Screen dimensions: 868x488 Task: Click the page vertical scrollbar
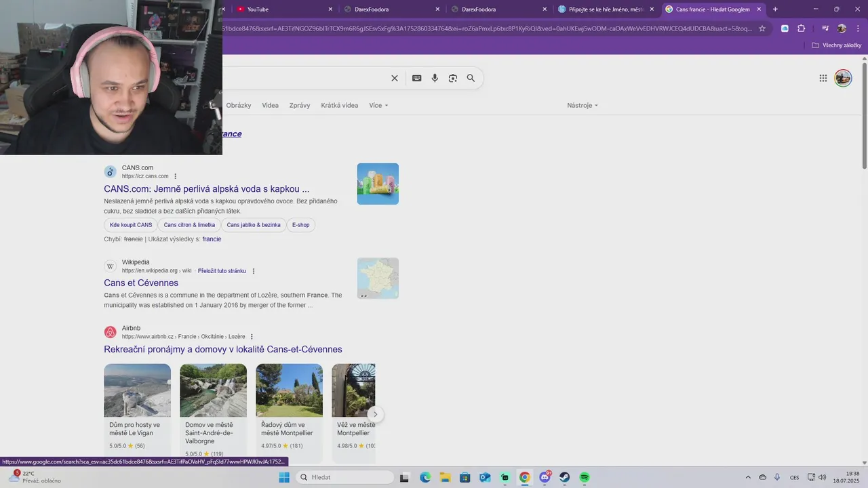pos(865,115)
